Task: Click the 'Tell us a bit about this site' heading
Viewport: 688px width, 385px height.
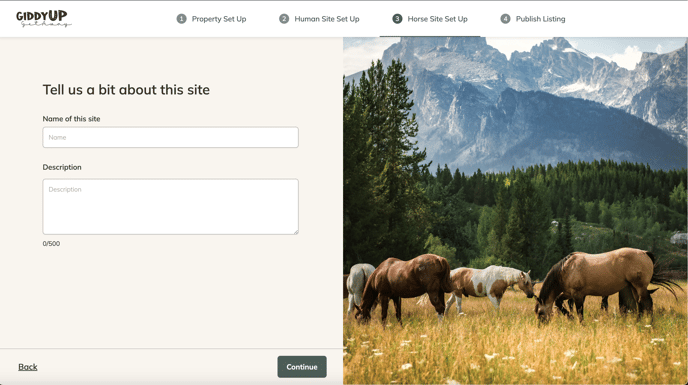Action: [x=126, y=90]
